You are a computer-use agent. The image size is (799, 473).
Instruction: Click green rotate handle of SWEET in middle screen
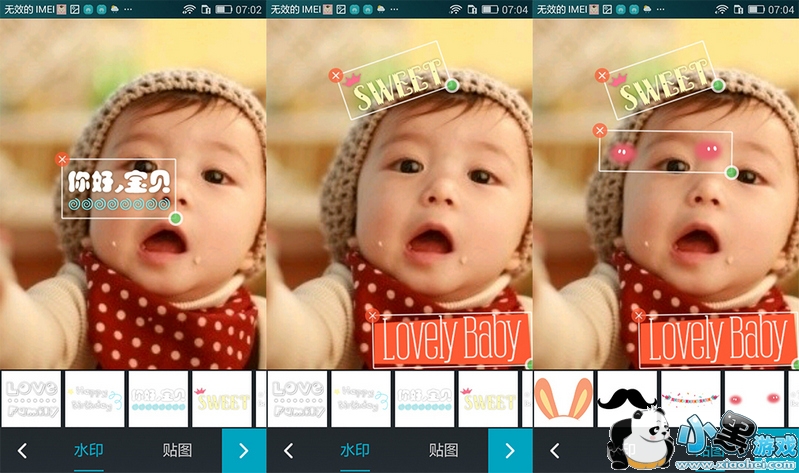(x=451, y=85)
